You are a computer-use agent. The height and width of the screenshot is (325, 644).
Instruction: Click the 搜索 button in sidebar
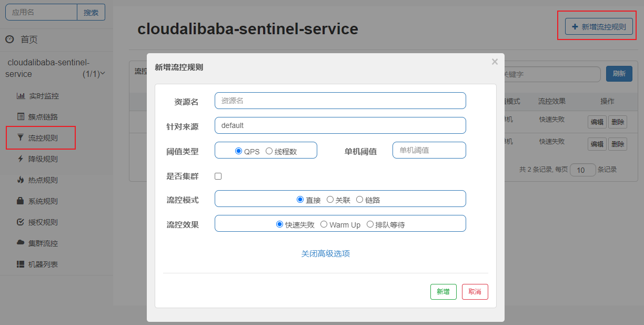point(91,12)
